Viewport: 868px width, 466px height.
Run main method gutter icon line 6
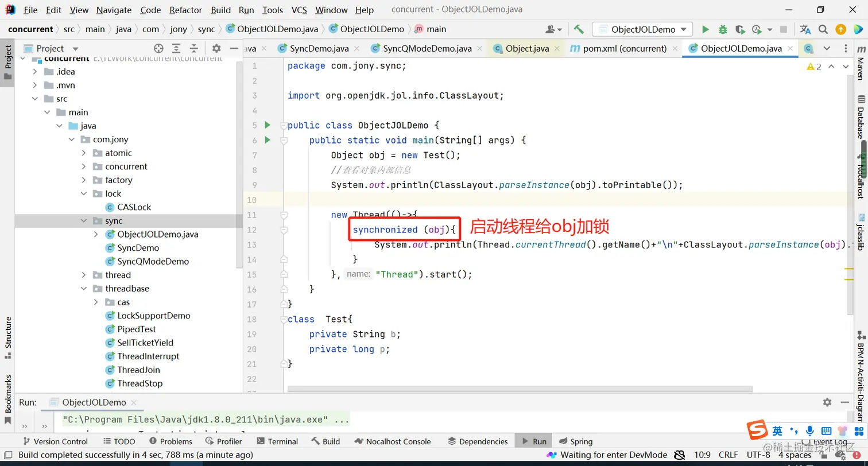267,139
